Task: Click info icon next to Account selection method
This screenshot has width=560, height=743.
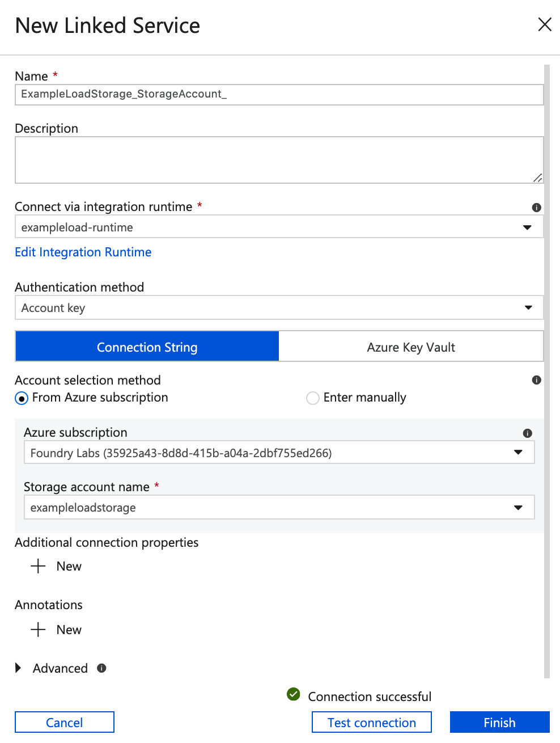Action: (536, 380)
